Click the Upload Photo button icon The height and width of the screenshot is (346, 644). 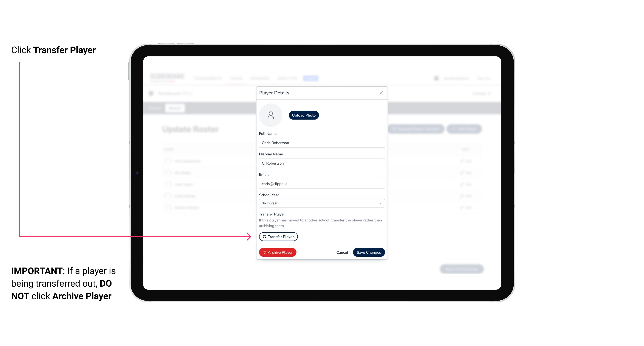point(304,115)
